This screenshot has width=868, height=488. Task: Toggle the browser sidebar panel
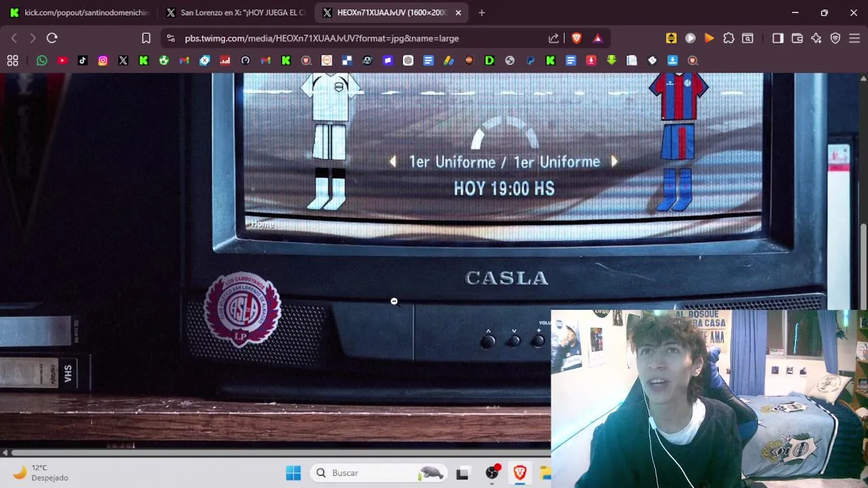tap(778, 39)
